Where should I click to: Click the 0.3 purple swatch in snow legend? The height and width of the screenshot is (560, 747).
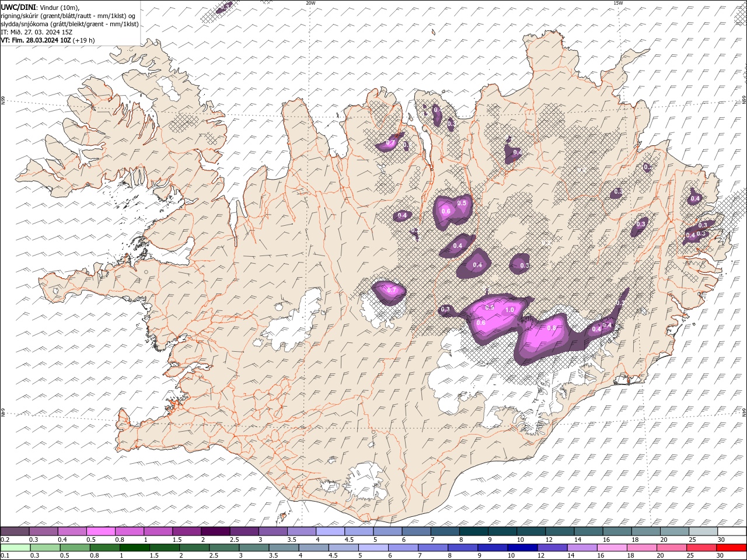[x=43, y=531]
